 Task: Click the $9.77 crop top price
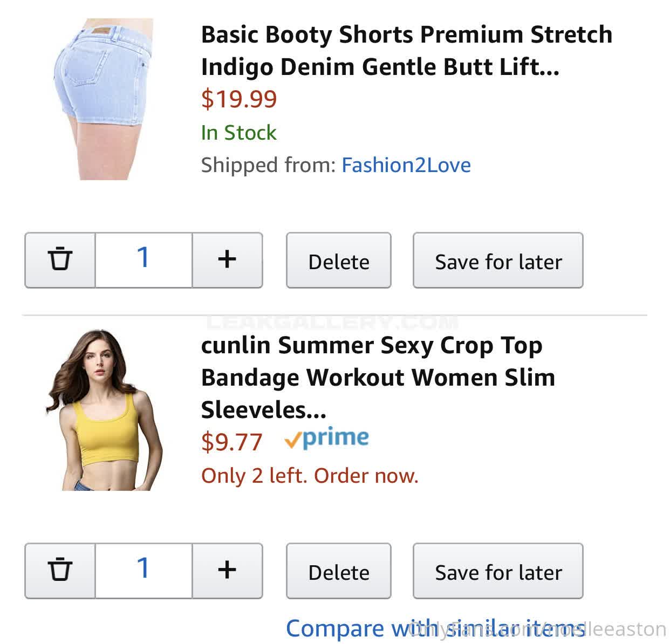(232, 442)
